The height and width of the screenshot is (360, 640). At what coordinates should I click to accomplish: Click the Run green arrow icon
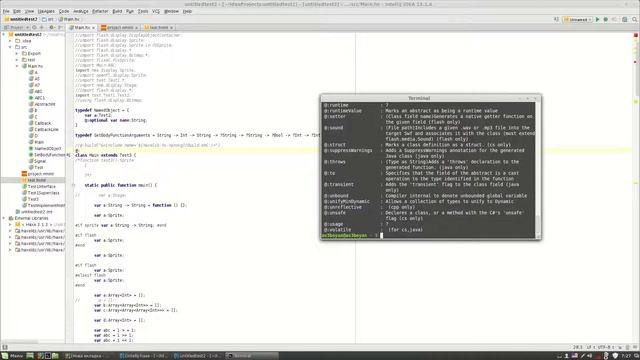pyautogui.click(x=598, y=19)
